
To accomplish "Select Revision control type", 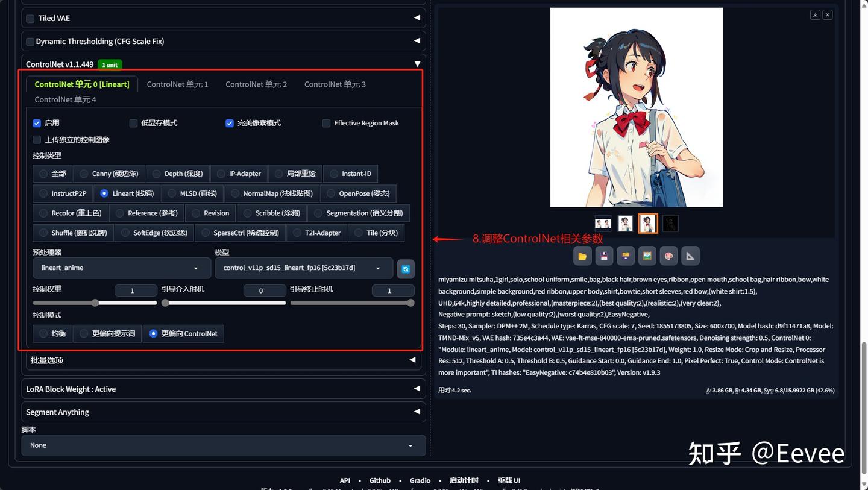I will click(x=210, y=213).
